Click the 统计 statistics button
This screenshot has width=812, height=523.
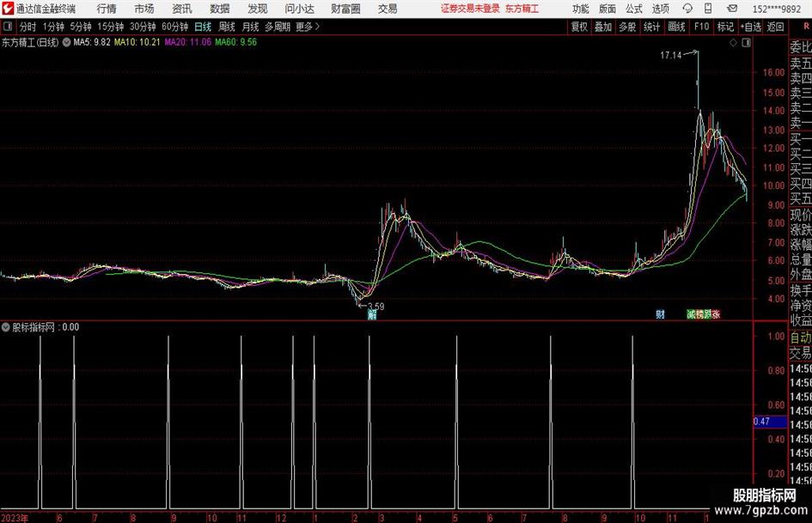click(652, 27)
